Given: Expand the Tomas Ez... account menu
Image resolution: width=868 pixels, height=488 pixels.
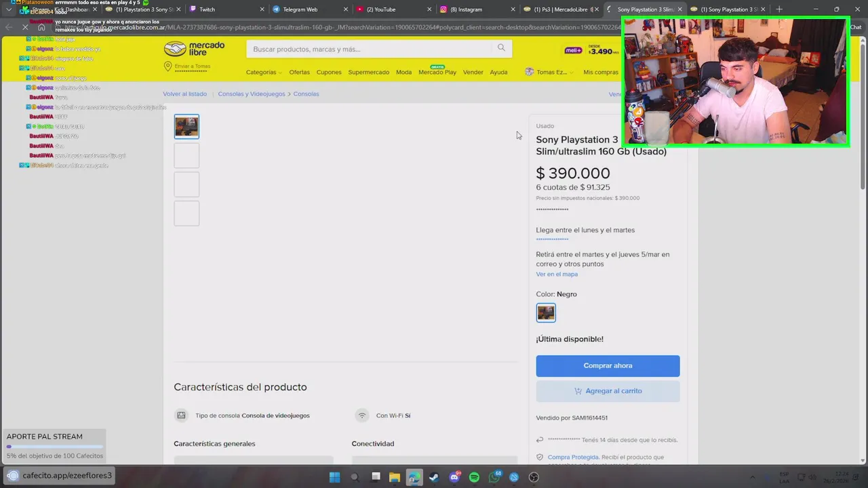Looking at the screenshot, I should point(549,72).
